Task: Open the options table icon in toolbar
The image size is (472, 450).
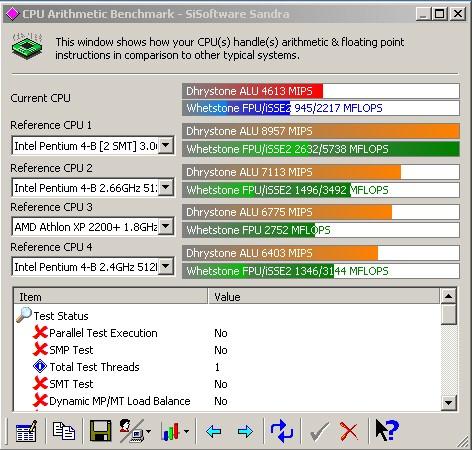Action: coord(26,431)
